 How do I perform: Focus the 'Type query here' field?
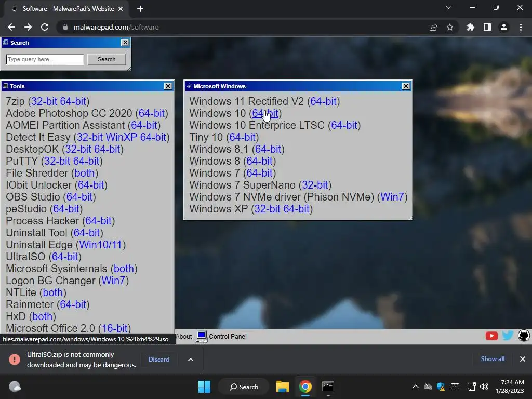[45, 59]
